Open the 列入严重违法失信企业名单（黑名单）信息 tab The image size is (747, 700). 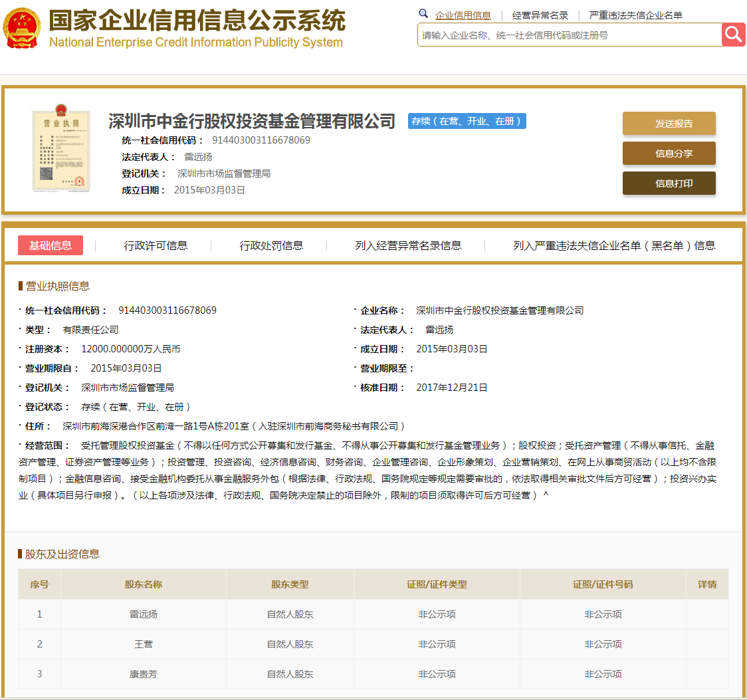(x=614, y=245)
